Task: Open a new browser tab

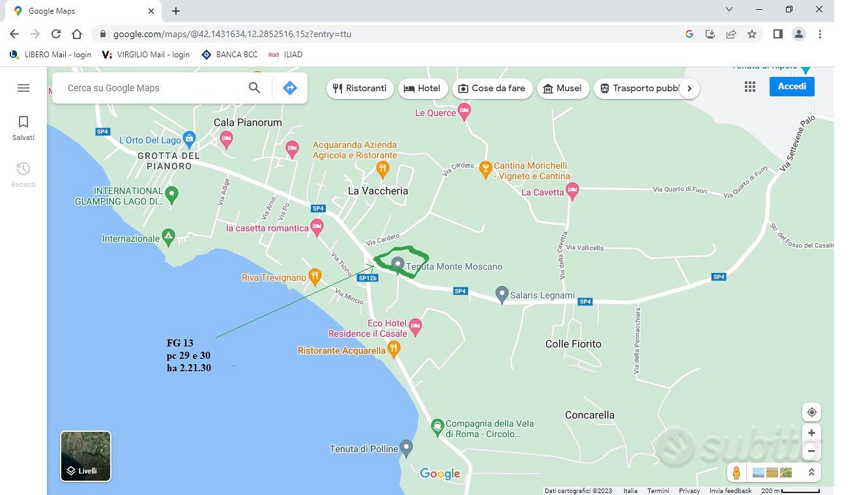Action: 176,11
